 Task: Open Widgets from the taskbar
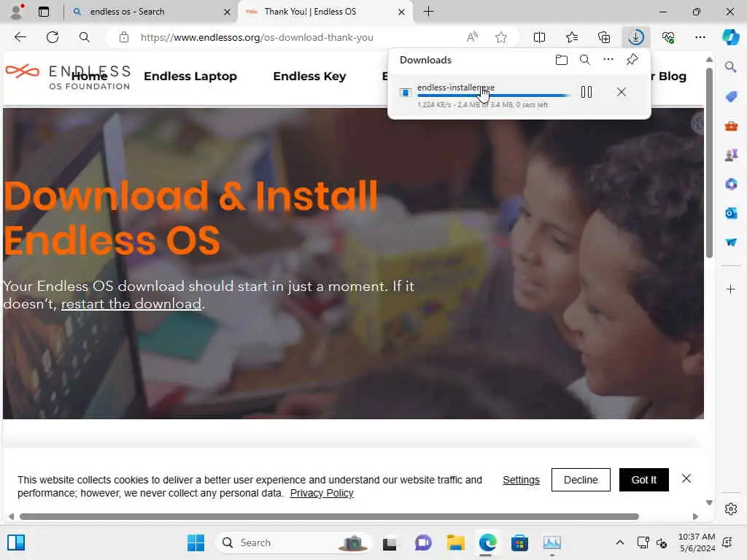(16, 542)
